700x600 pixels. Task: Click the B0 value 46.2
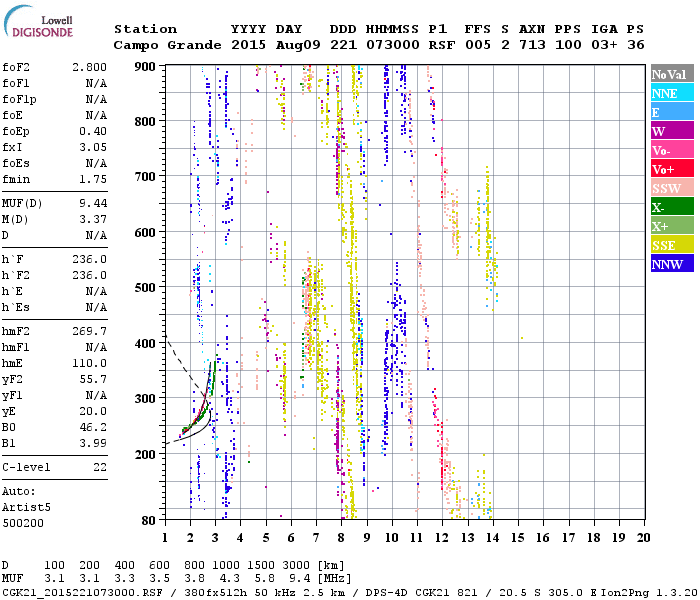[93, 427]
